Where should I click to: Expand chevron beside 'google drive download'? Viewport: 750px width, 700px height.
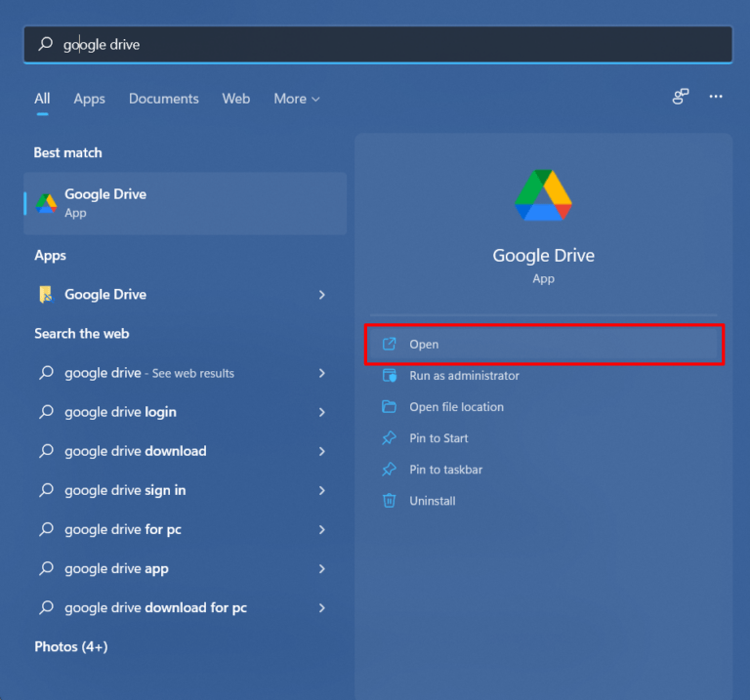322,451
